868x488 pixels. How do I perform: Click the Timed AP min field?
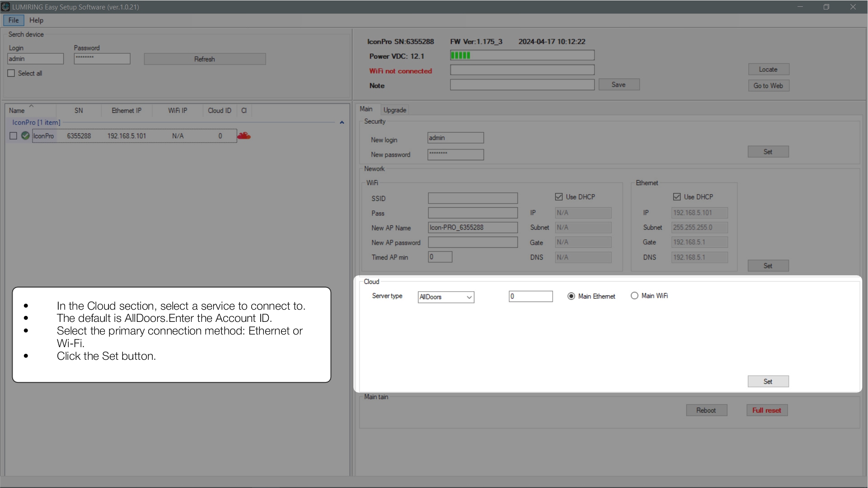[440, 257]
